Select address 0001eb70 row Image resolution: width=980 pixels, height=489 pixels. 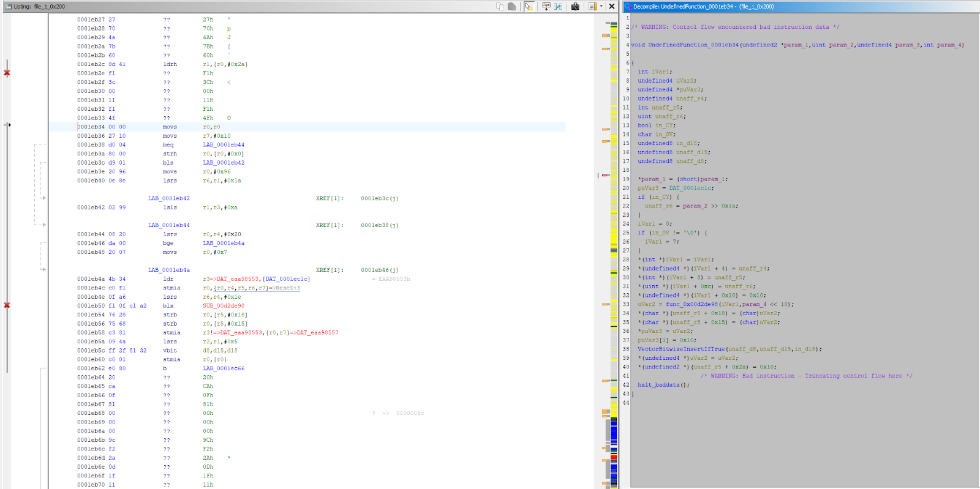coord(91,485)
